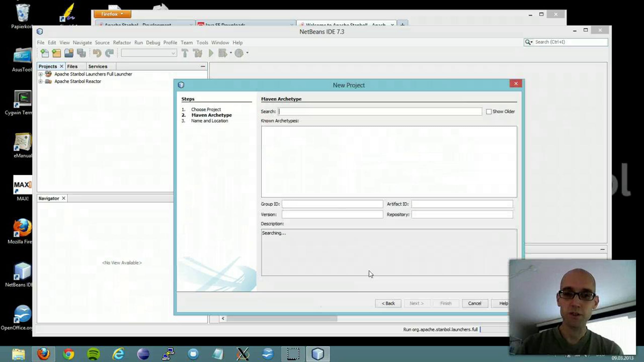Click the Open Project toolbar icon

click(69, 53)
